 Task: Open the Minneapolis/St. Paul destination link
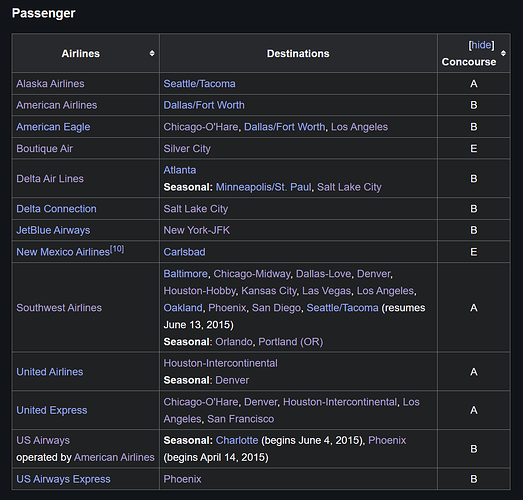(x=264, y=187)
